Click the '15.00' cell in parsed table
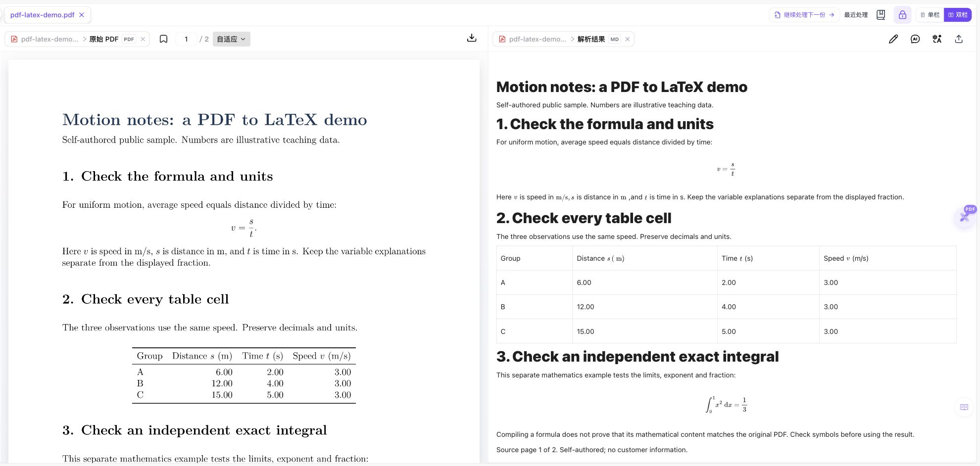Screen dimensions: 980x466 click(645, 331)
